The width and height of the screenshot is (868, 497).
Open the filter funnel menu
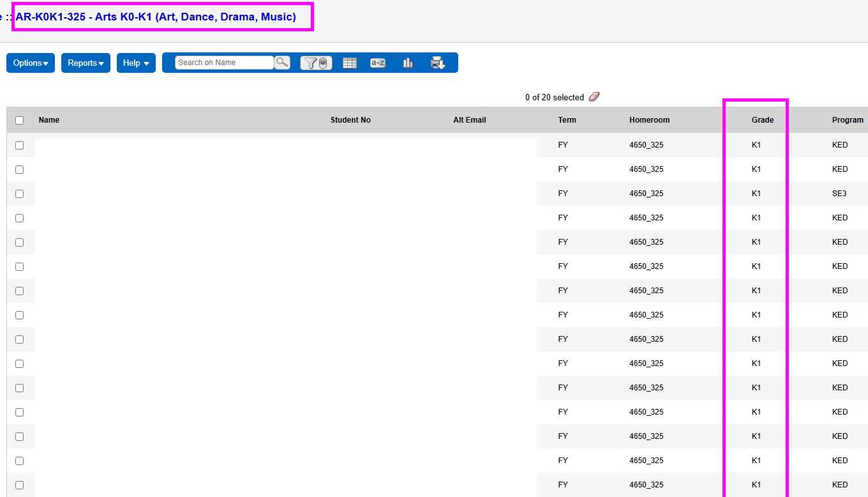pyautogui.click(x=316, y=63)
